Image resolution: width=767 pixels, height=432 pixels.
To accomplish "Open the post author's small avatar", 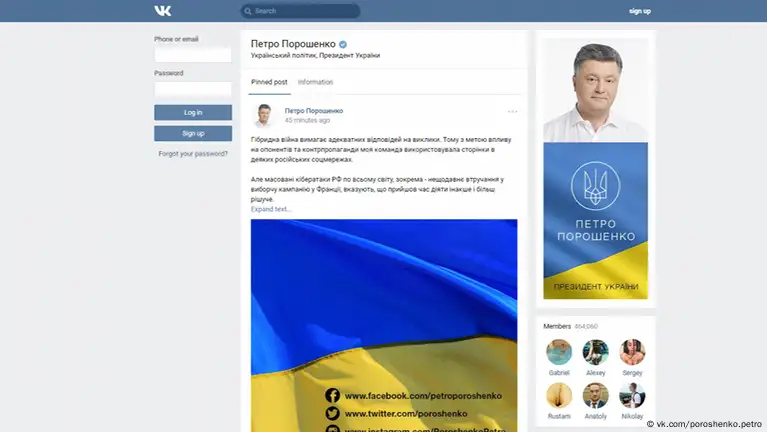I will pyautogui.click(x=265, y=114).
